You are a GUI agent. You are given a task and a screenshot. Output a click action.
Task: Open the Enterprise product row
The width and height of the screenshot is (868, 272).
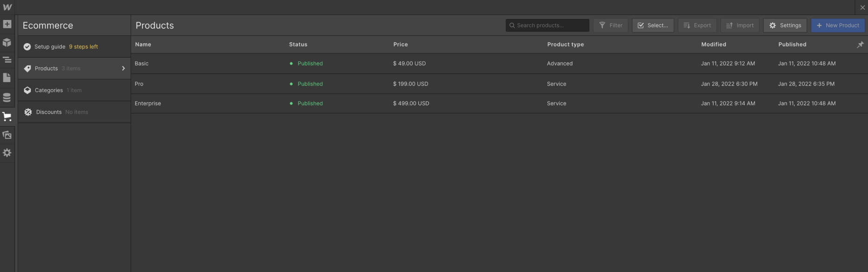(x=499, y=104)
